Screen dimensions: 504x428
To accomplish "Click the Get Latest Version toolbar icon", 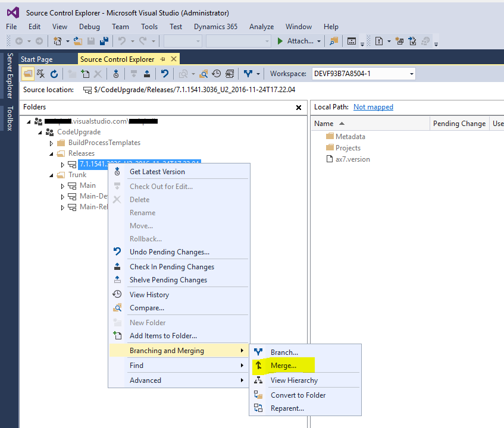I will coord(116,73).
